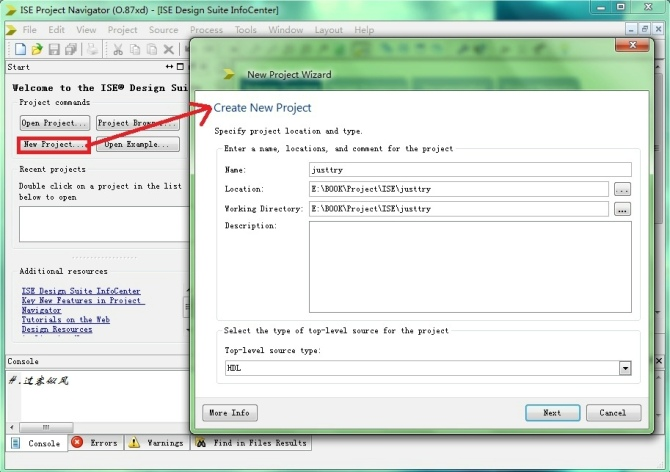Click the Delete X toolbar icon
The image size is (670, 472).
pyautogui.click(x=169, y=49)
